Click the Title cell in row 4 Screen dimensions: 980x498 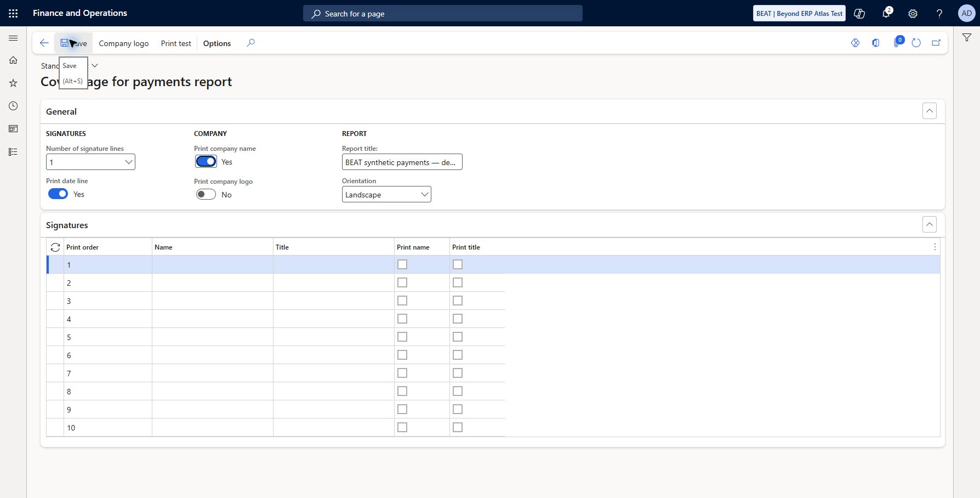pyautogui.click(x=334, y=319)
